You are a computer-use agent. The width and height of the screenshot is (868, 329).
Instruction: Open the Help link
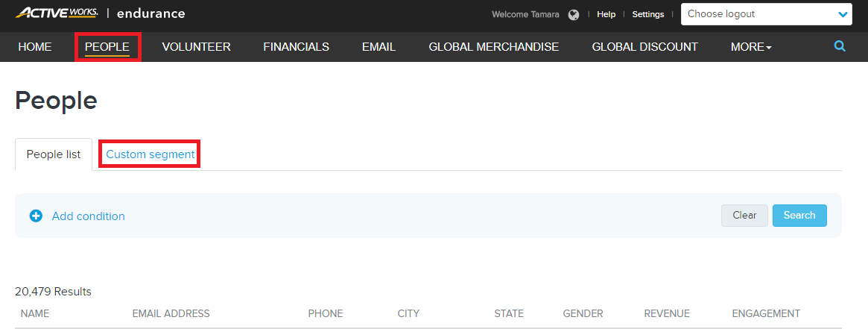(606, 14)
